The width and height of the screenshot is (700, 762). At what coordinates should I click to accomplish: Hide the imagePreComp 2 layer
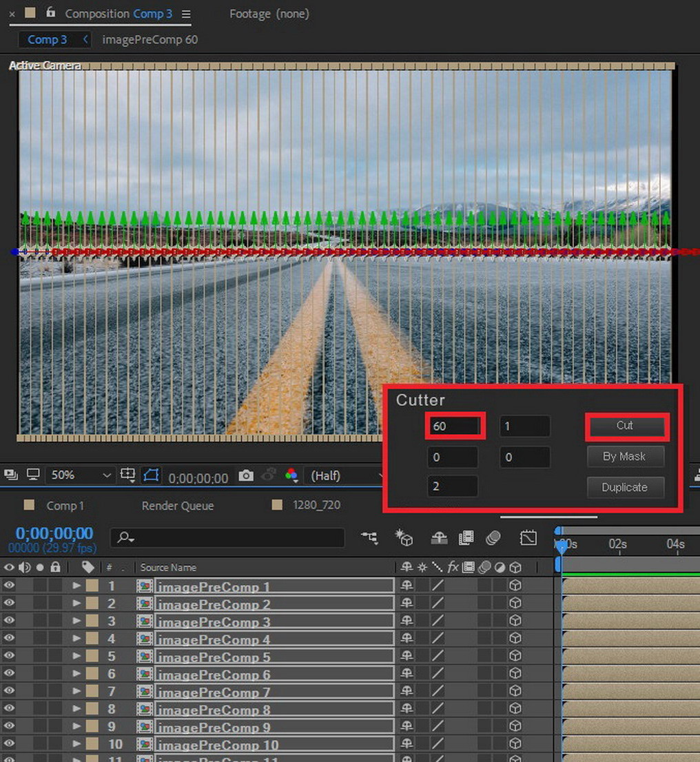(9, 603)
